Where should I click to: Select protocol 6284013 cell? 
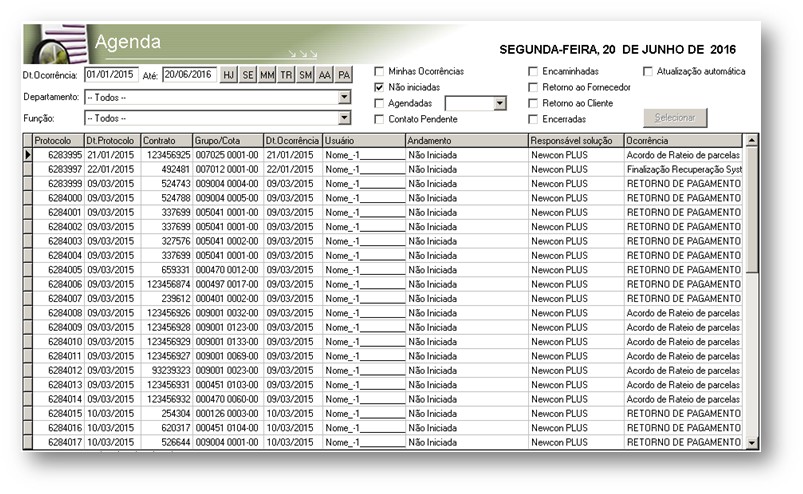59,384
